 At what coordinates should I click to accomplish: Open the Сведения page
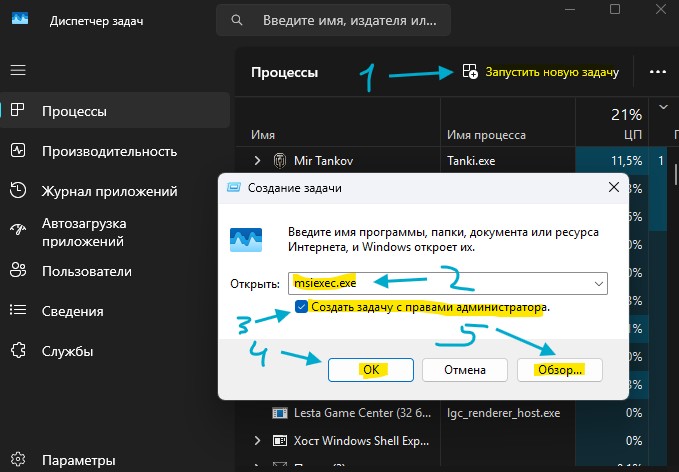click(72, 311)
